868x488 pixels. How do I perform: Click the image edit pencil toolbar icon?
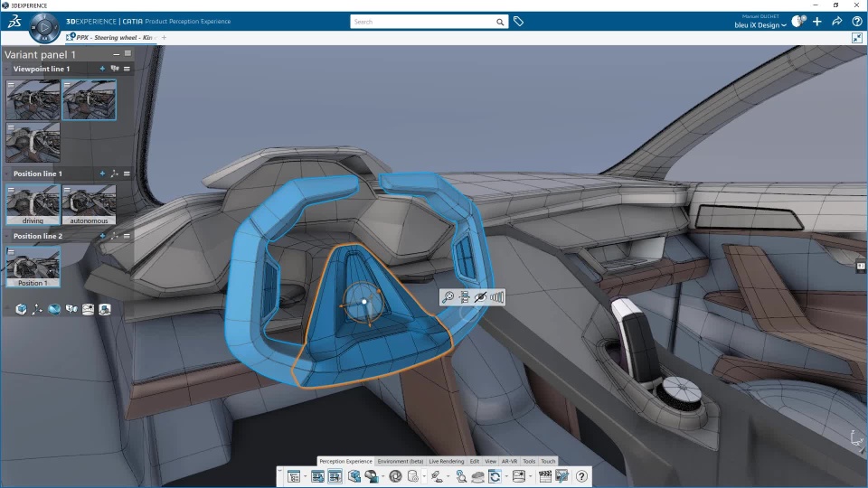click(562, 476)
